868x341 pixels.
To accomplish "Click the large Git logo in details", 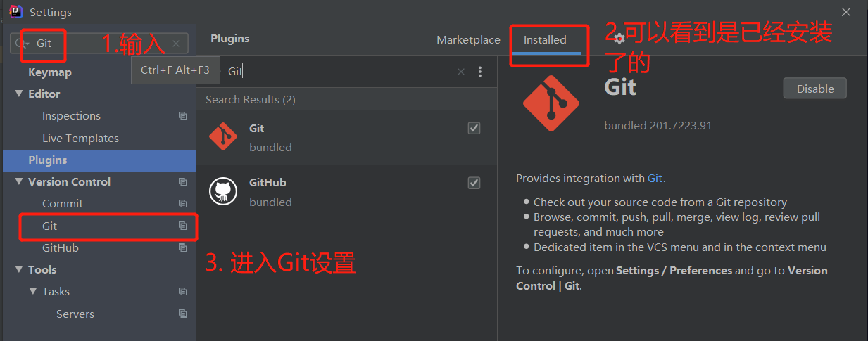I will coord(551,104).
